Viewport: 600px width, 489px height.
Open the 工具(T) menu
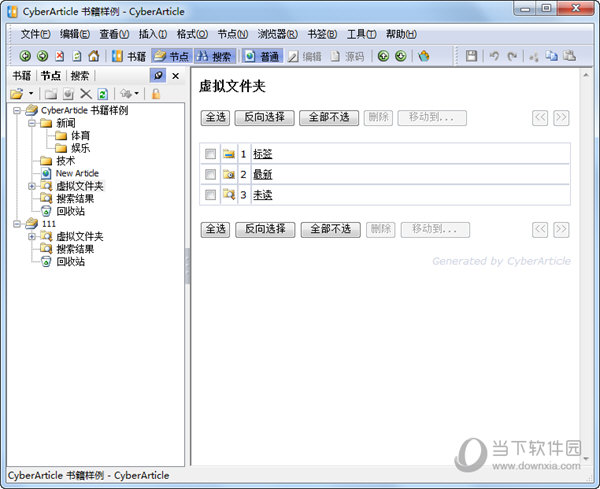click(x=362, y=34)
